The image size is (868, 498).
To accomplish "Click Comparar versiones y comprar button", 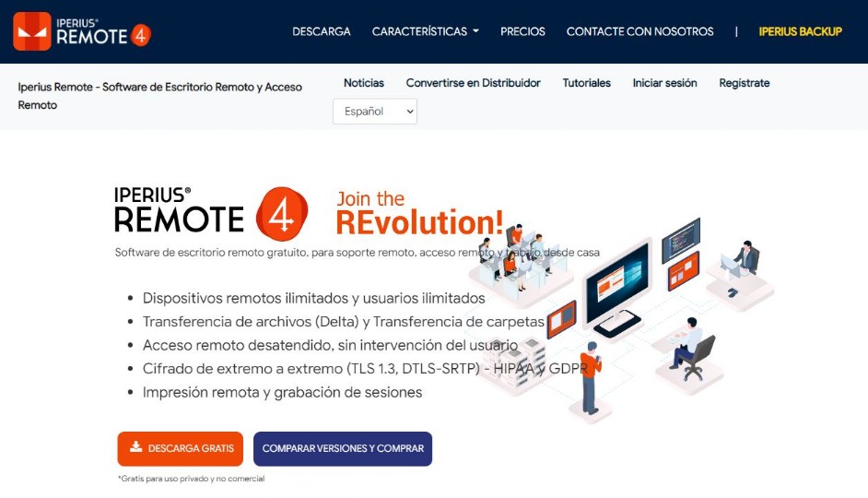I will (343, 449).
